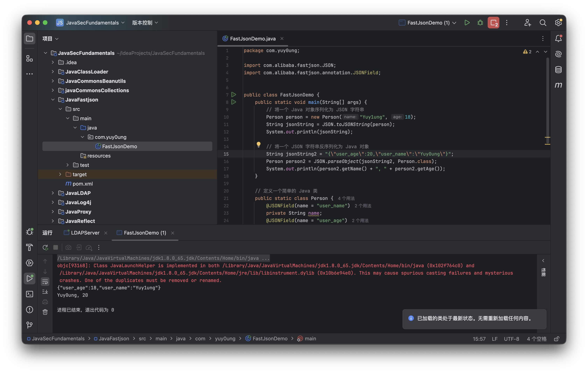Clear console output with trash icon
Viewport: 588px width, 373px height.
(45, 312)
